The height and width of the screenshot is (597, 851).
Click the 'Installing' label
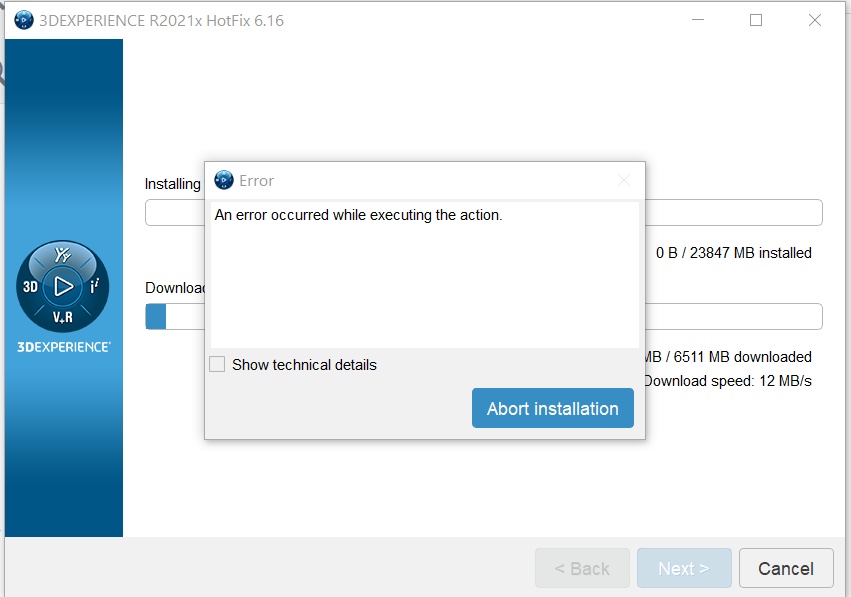point(173,185)
